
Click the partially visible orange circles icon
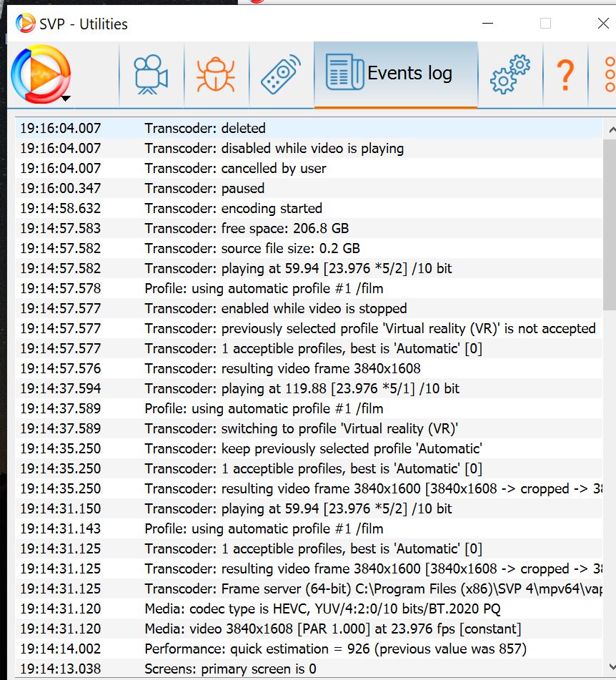[608, 74]
